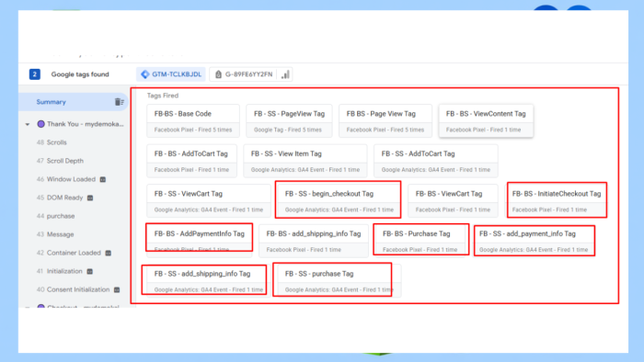Click the tag icon on the G-89FE6YY2FN chip
Viewport: 644px width, 362px height.
pyautogui.click(x=219, y=74)
